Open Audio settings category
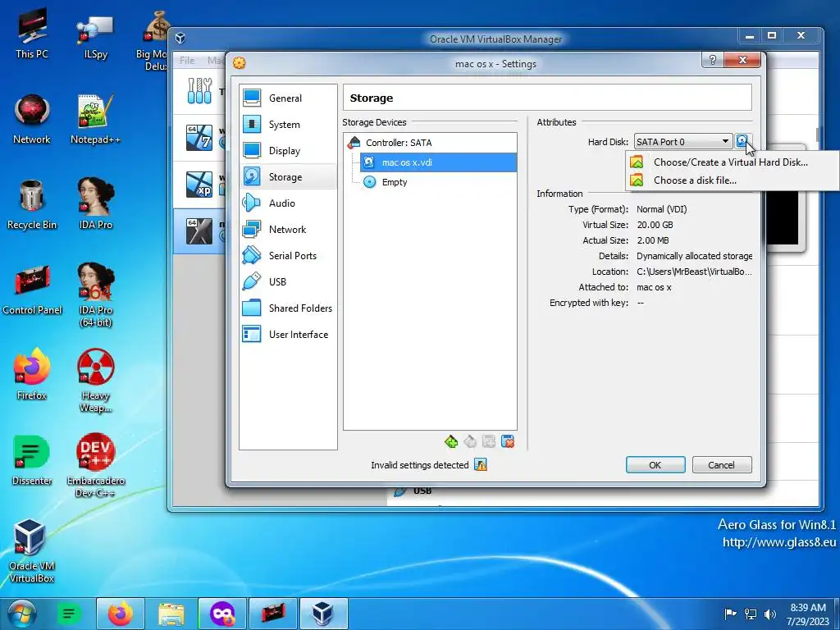Screen dimensions: 840x630 (288, 203)
